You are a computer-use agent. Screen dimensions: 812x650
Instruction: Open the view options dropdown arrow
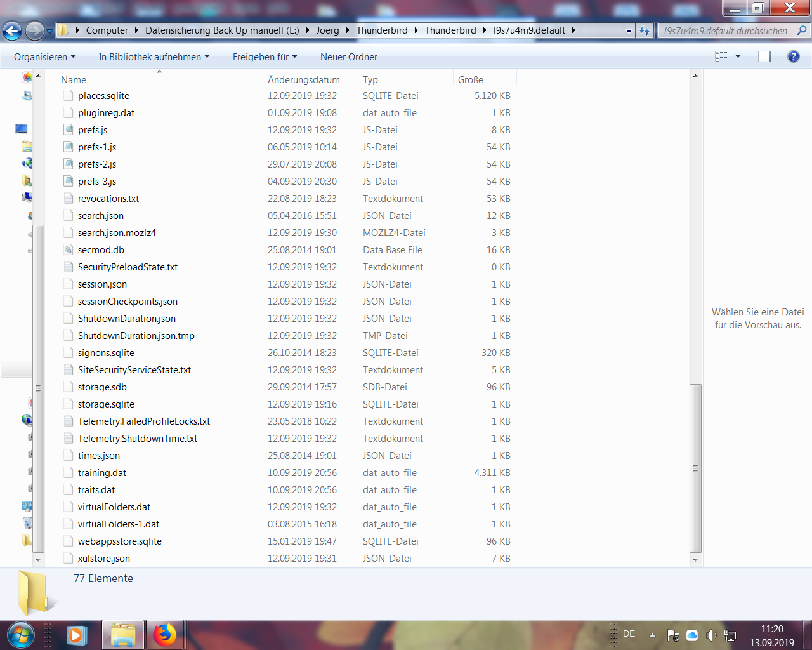(738, 56)
